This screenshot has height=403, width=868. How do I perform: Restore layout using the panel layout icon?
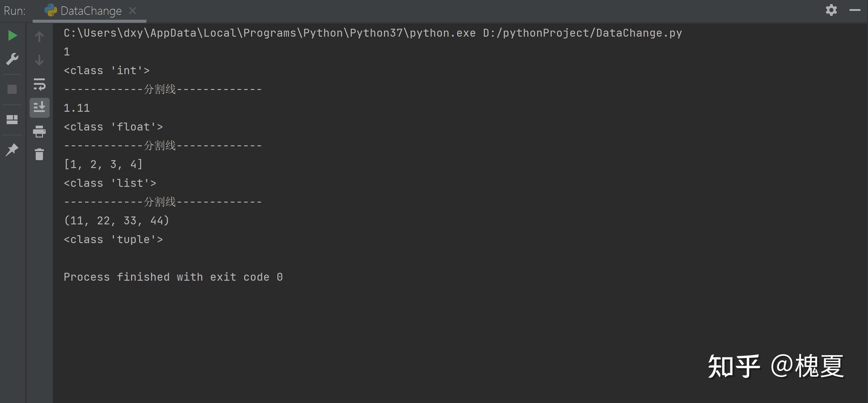(x=12, y=119)
